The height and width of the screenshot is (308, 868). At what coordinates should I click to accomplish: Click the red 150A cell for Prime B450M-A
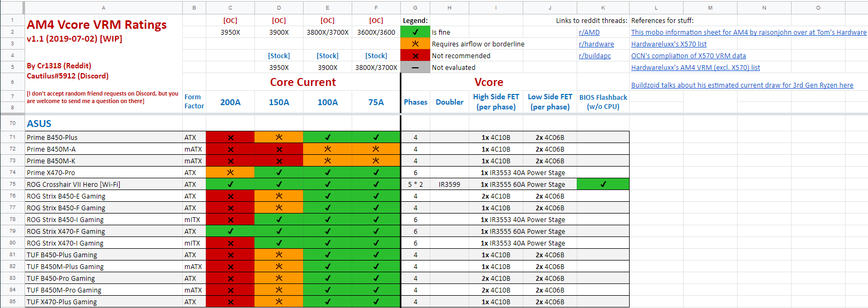(x=279, y=149)
